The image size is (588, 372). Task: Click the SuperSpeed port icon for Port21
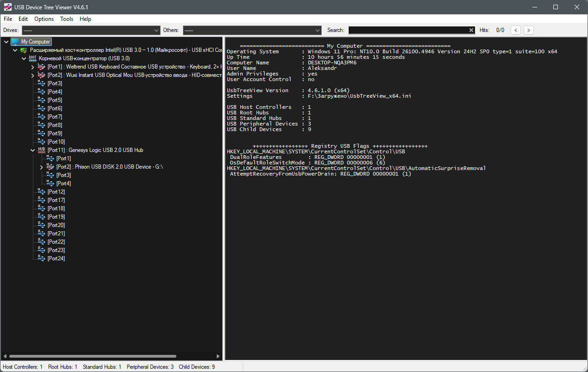tap(41, 233)
